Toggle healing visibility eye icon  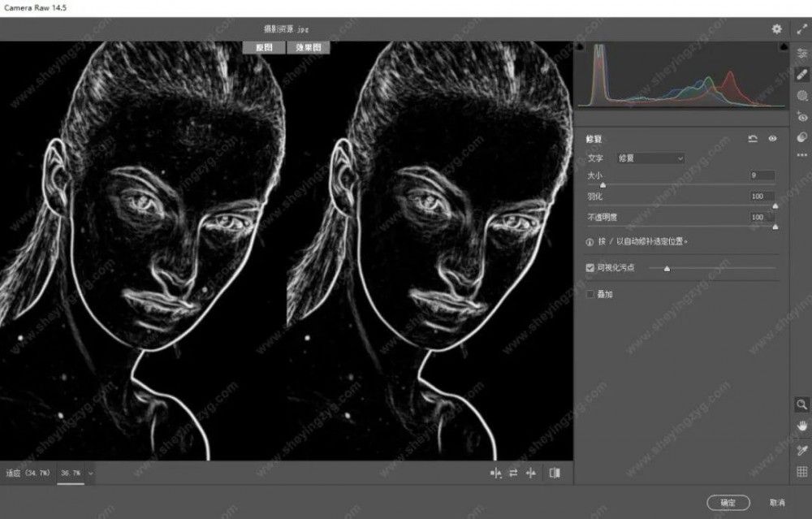[772, 139]
